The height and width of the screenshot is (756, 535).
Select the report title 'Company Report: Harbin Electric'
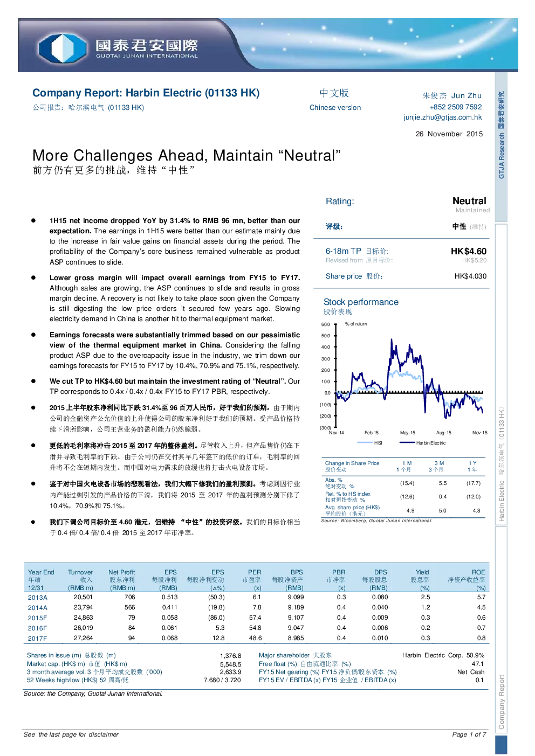[146, 93]
